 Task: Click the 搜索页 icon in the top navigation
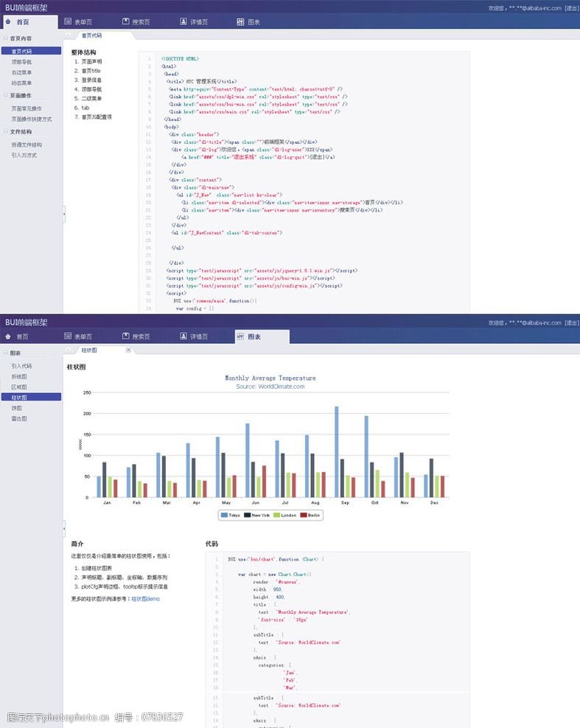(x=125, y=22)
